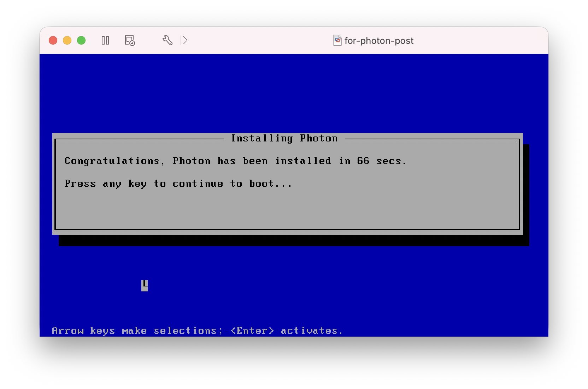Pause the virtual machine
Image resolution: width=588 pixels, height=389 pixels.
105,40
